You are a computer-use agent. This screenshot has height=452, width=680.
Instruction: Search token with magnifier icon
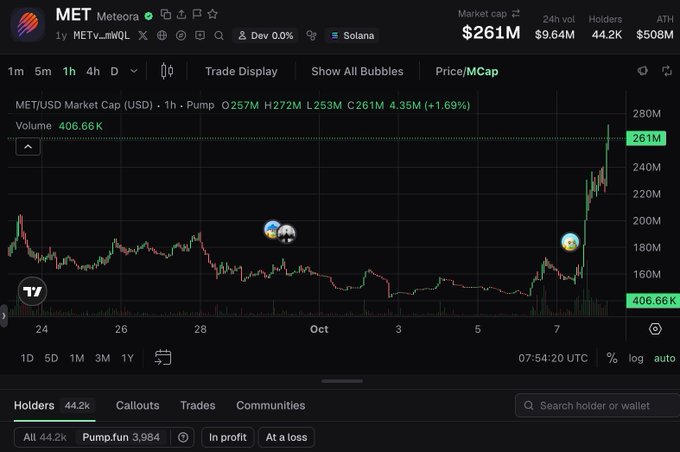[219, 36]
